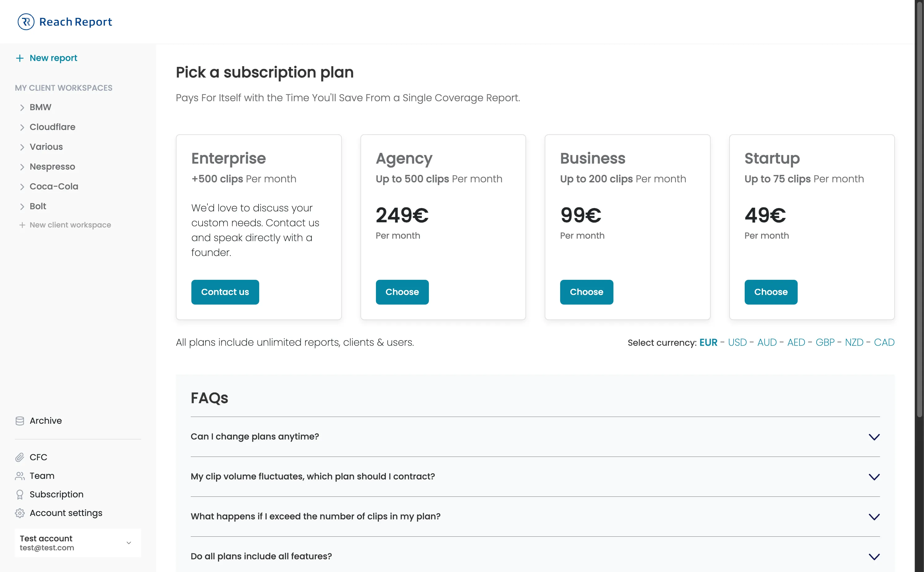The height and width of the screenshot is (572, 924).
Task: Expand the Nespresso workspace
Action: coord(22,167)
